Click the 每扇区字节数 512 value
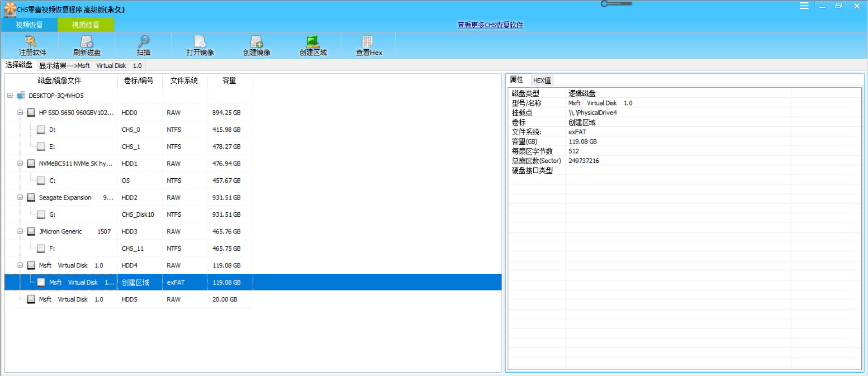This screenshot has width=868, height=376. pos(574,151)
